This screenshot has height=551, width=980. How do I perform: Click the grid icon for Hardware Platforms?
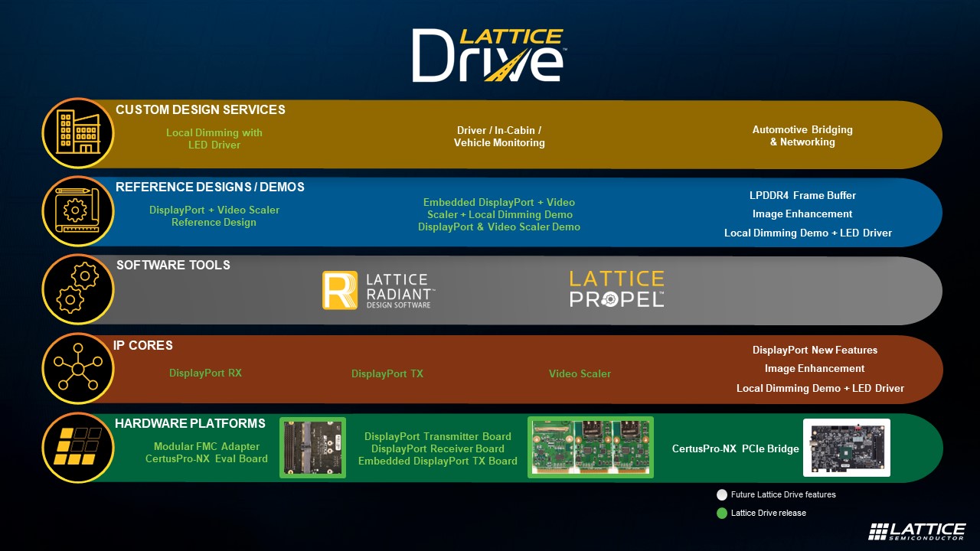[x=77, y=448]
